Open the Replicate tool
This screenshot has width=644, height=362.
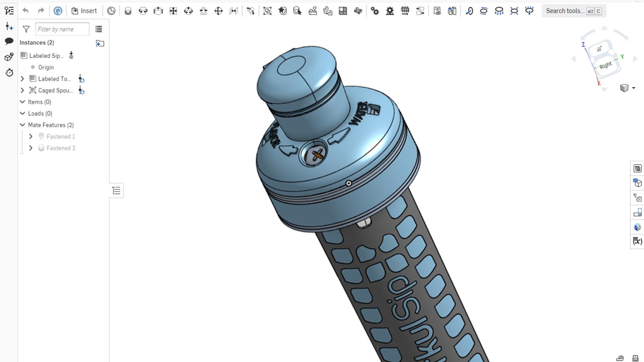327,11
